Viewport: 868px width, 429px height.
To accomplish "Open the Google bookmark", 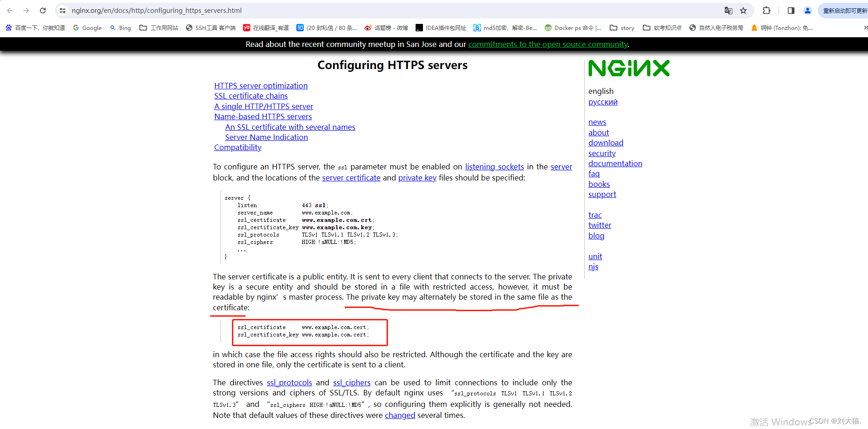I will 87,28.
